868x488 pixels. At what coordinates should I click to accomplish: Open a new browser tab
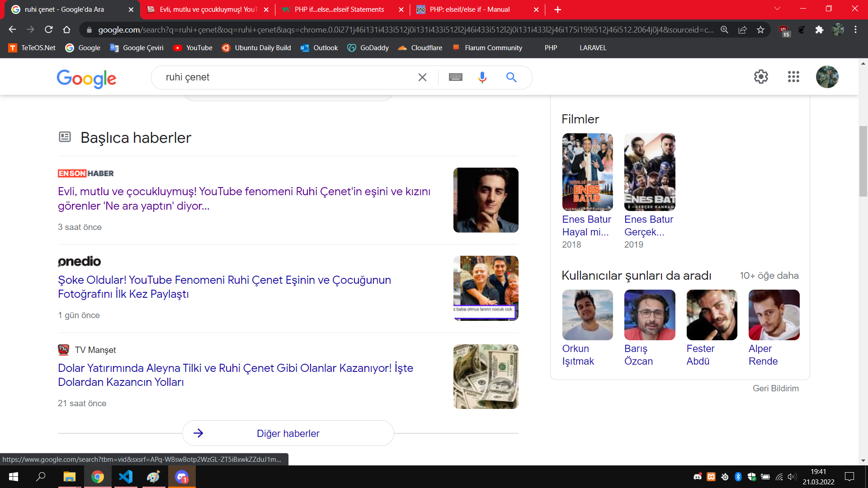tap(557, 9)
